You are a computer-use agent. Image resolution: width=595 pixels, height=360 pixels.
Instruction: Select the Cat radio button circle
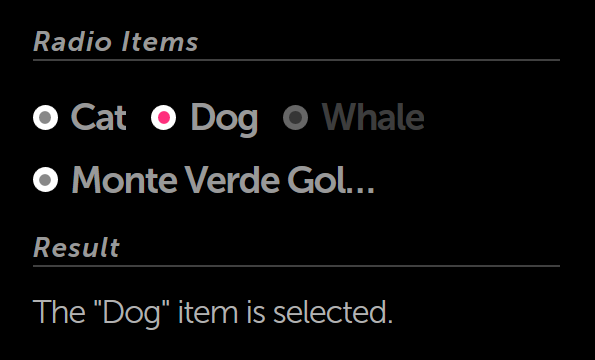[46, 118]
